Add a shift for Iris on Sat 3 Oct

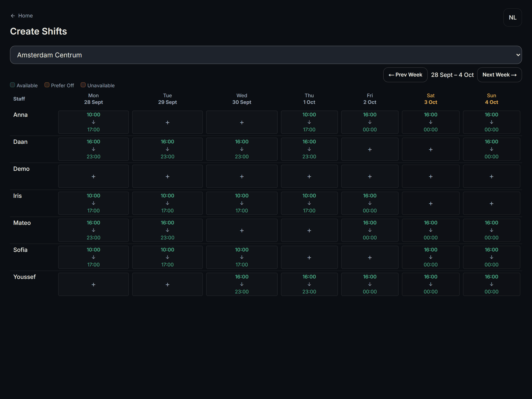(x=431, y=203)
